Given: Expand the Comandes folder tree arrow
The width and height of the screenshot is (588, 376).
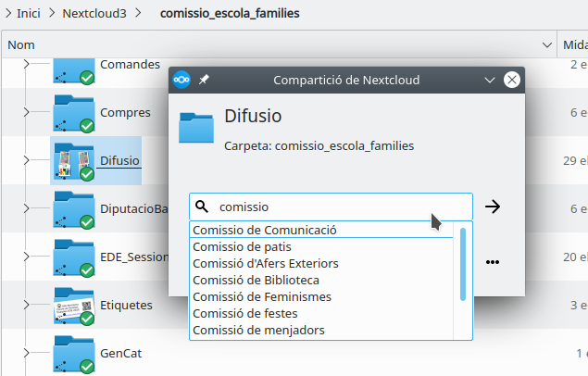Looking at the screenshot, I should click(x=27, y=64).
